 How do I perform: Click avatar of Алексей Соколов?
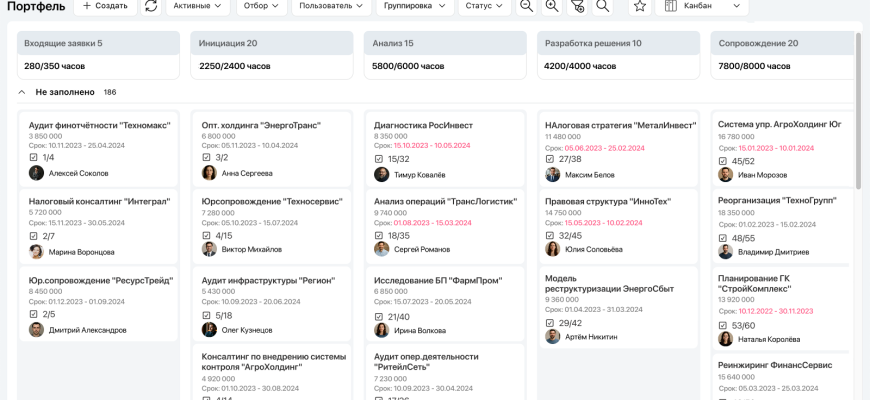click(x=36, y=173)
